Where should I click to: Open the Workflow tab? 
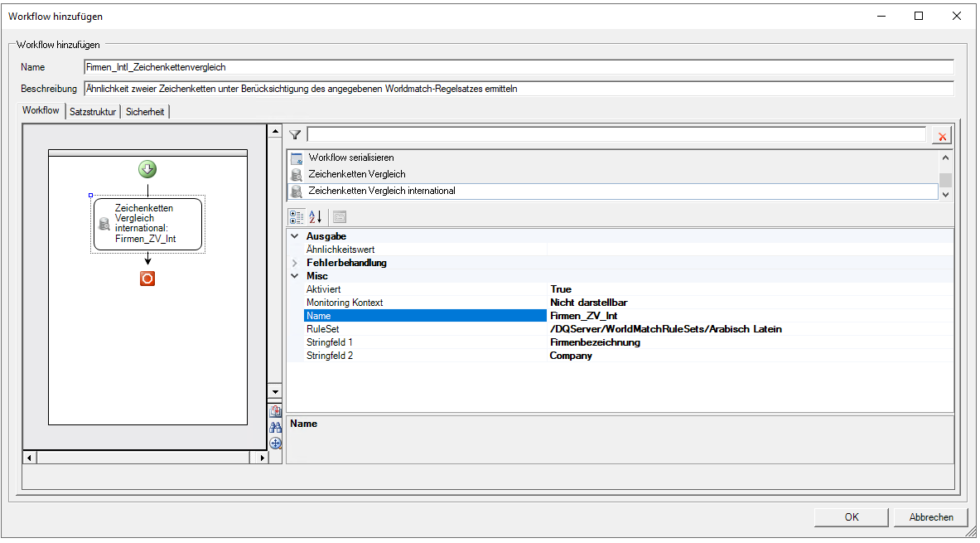[41, 111]
